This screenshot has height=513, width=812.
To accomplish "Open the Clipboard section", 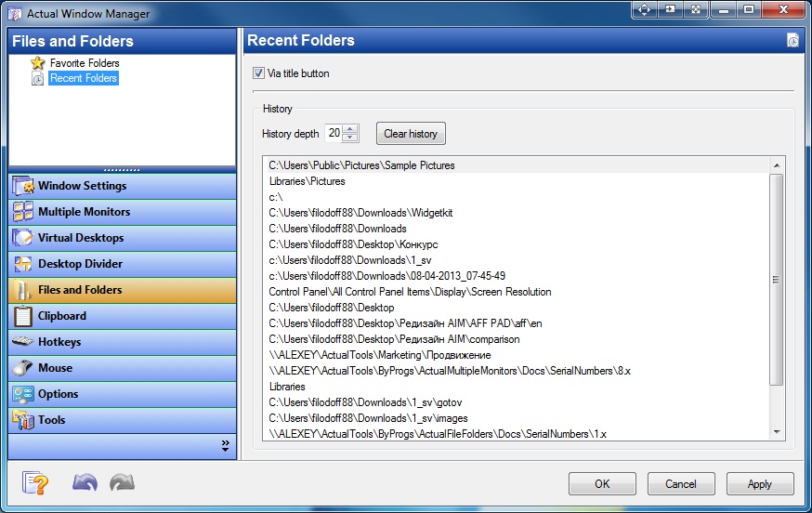I will [123, 316].
